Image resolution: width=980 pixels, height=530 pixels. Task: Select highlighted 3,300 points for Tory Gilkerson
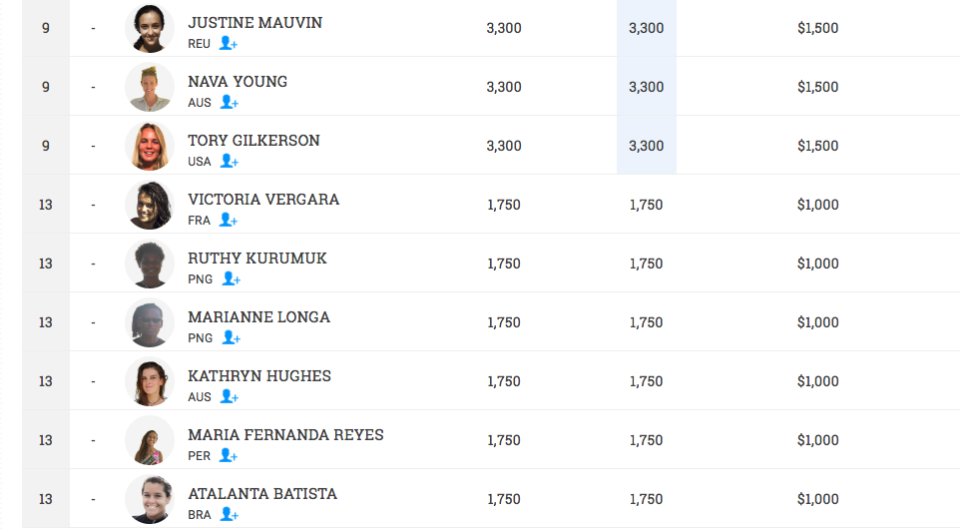(646, 146)
